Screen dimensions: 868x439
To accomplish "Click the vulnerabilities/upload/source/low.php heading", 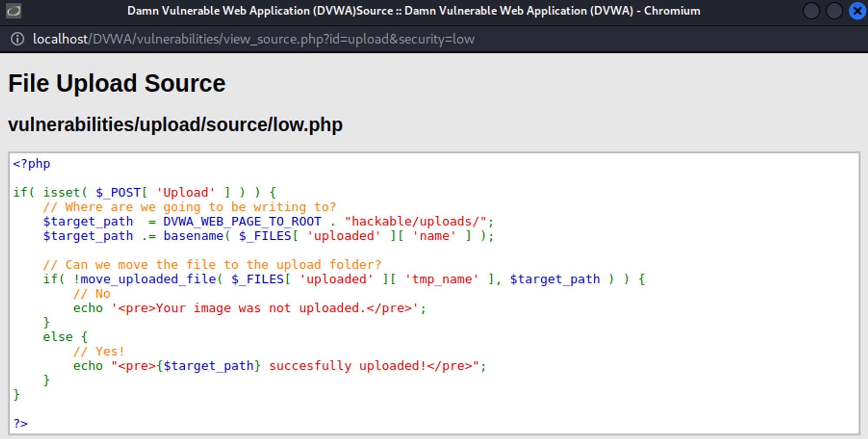I will point(175,125).
